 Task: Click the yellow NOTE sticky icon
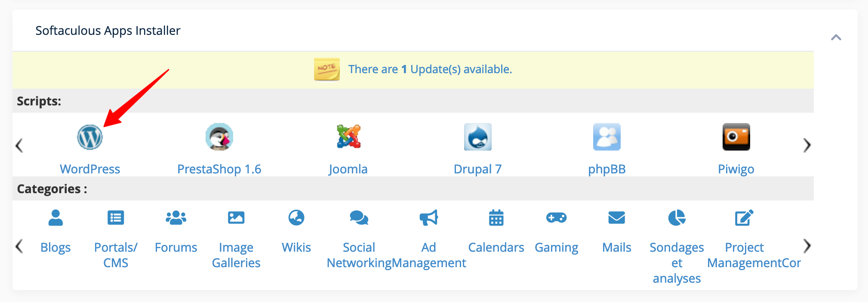click(x=327, y=69)
